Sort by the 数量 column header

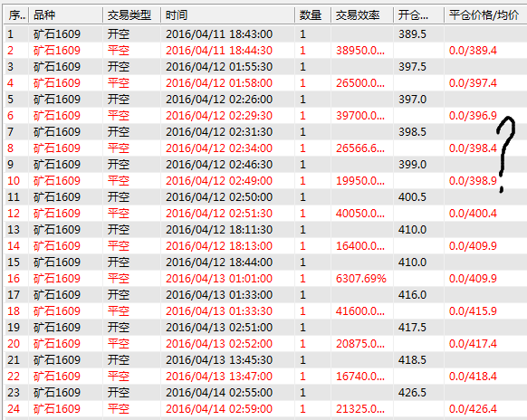tap(313, 15)
